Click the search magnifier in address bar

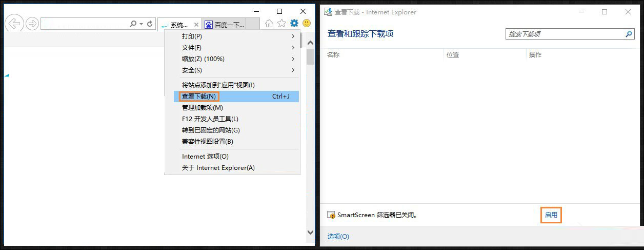coord(133,24)
